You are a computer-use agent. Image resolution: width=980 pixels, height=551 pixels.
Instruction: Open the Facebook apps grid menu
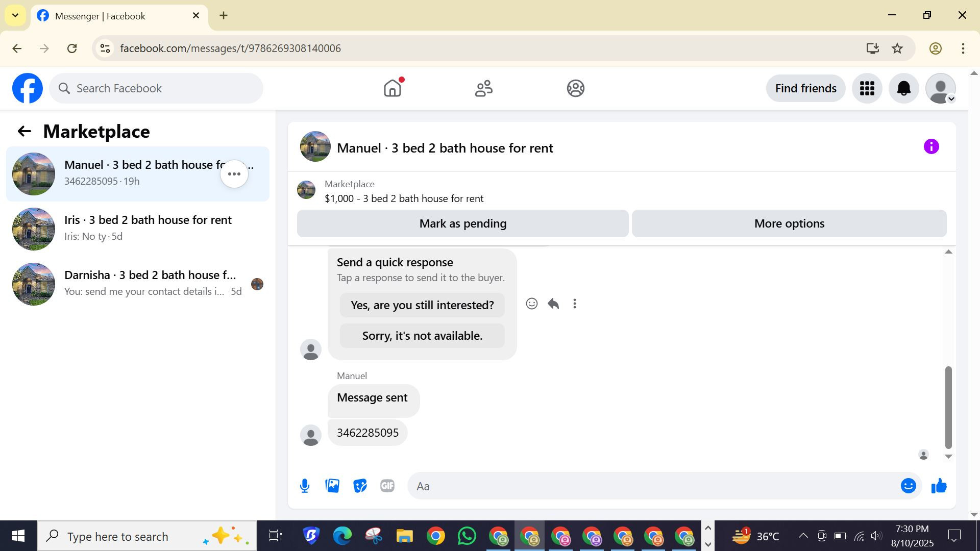click(867, 88)
